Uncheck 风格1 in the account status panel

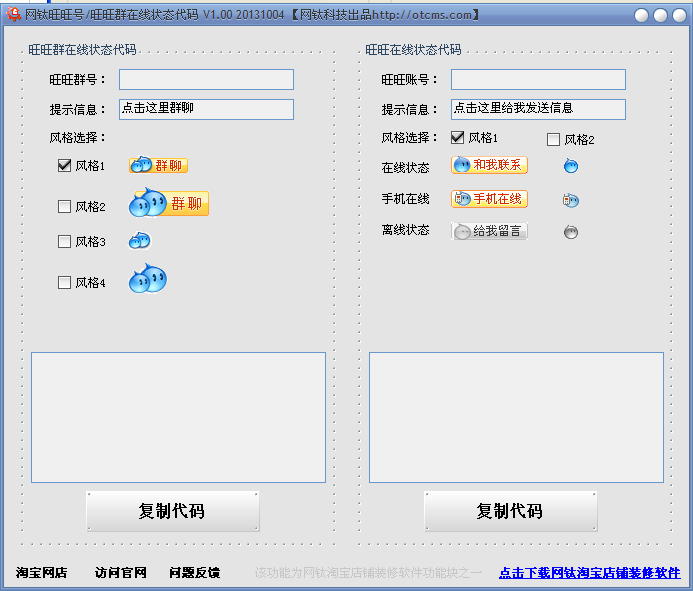coord(457,137)
